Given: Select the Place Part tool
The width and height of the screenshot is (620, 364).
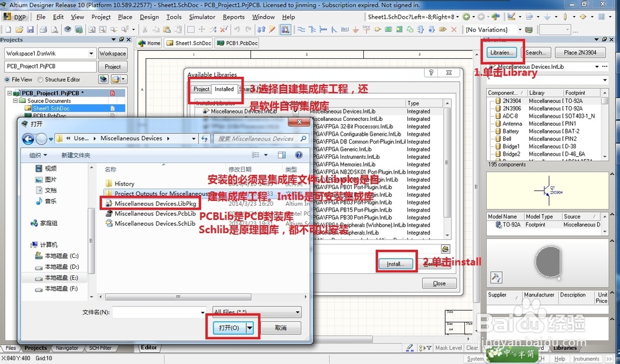Looking at the screenshot, I should [x=377, y=30].
